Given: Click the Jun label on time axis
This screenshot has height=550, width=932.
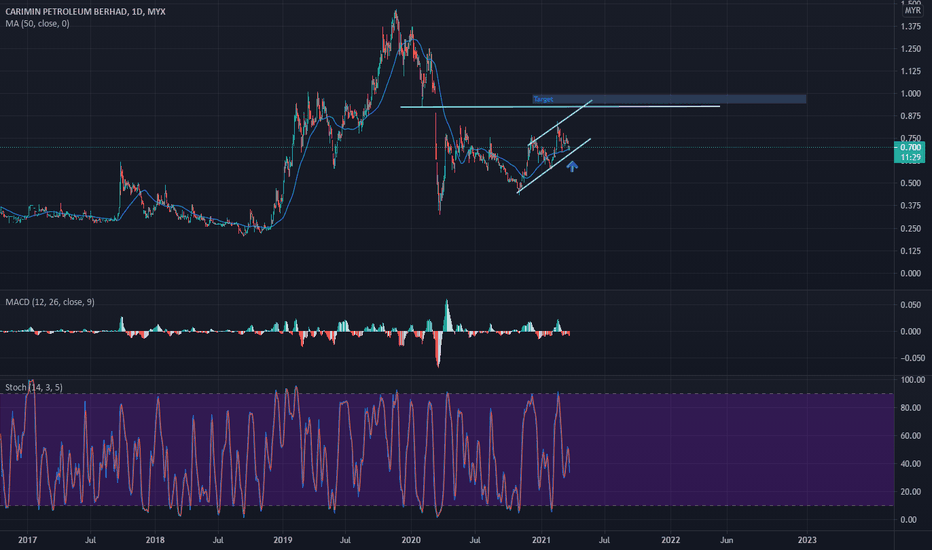Looking at the screenshot, I should coord(726,540).
